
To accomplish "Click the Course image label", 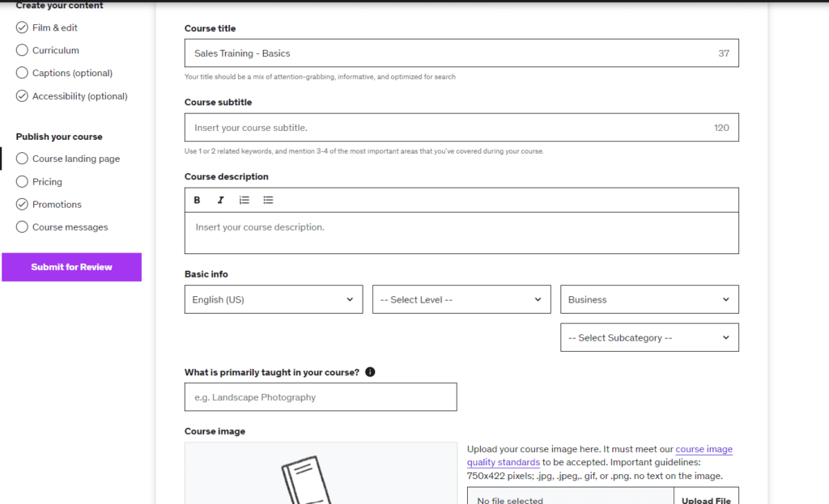I will [x=215, y=431].
